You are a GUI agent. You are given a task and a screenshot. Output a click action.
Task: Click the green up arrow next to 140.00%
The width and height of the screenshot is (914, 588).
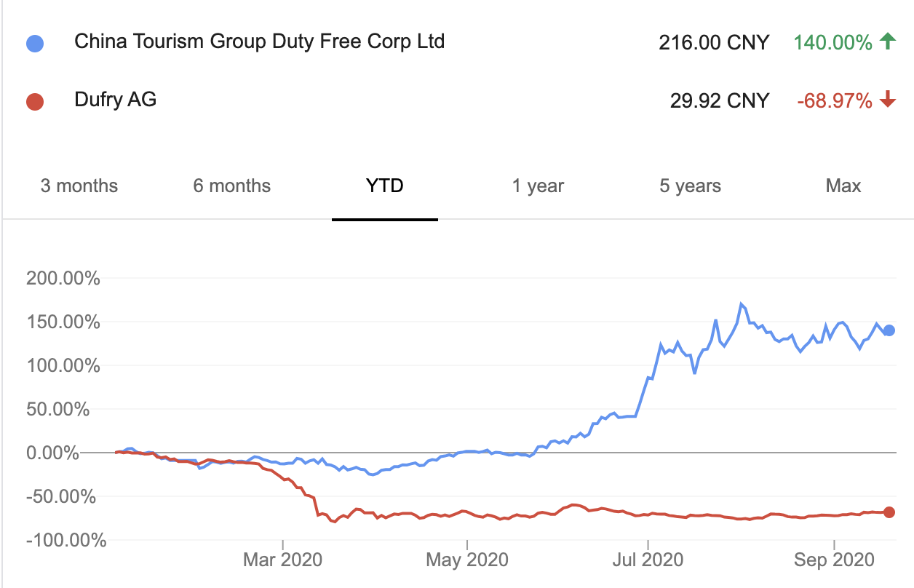[x=887, y=41]
